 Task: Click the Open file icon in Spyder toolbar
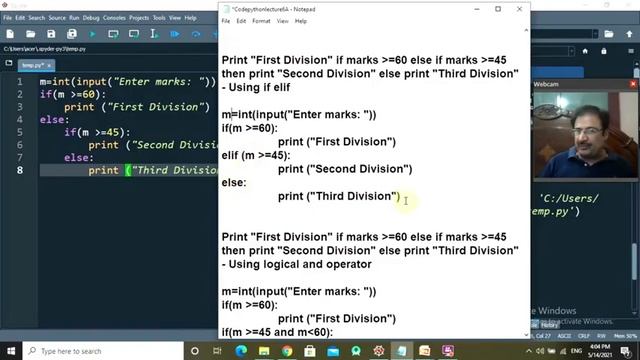point(30,34)
